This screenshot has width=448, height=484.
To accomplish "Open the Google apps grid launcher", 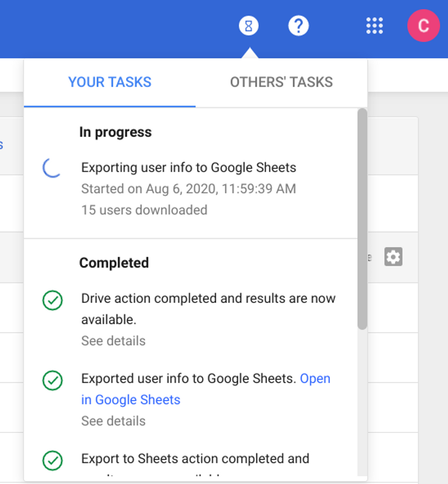I will (374, 26).
